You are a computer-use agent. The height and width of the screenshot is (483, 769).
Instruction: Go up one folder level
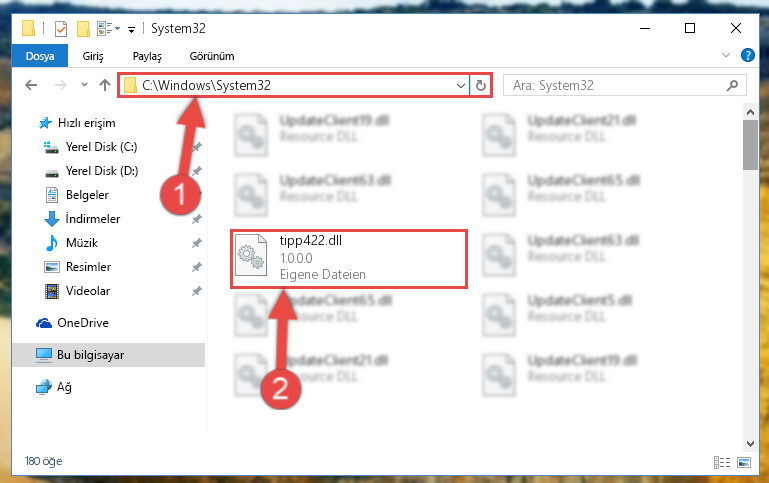point(104,85)
